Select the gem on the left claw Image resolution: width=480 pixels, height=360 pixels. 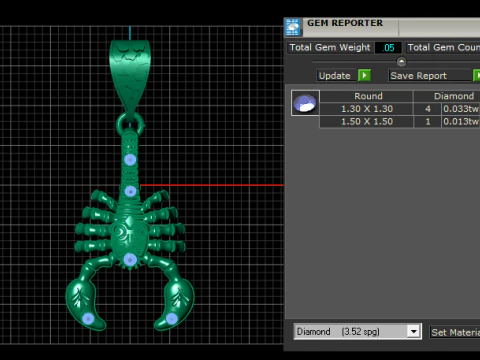pyautogui.click(x=88, y=319)
